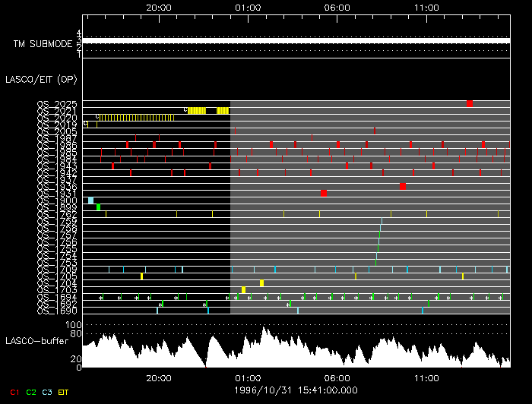Image resolution: width=532 pixels, height=404 pixels.
Task: Select the cyan block on the OS_1900 row
Action: (x=90, y=200)
